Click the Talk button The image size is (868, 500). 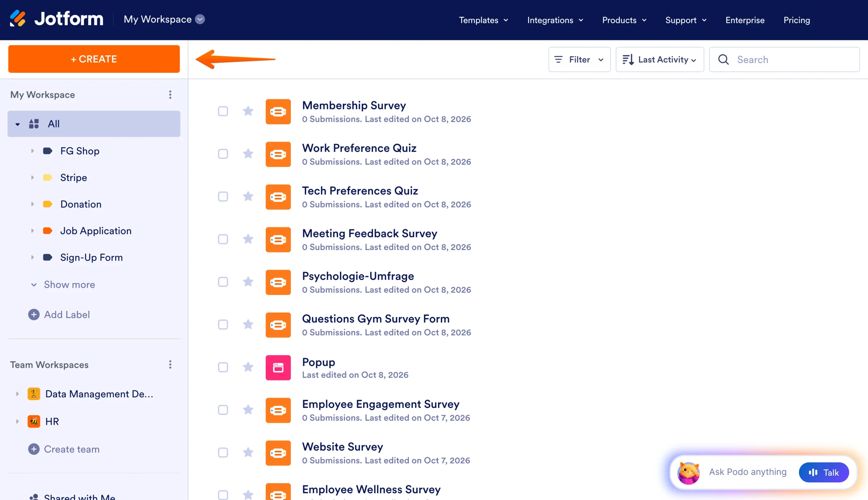tap(824, 473)
